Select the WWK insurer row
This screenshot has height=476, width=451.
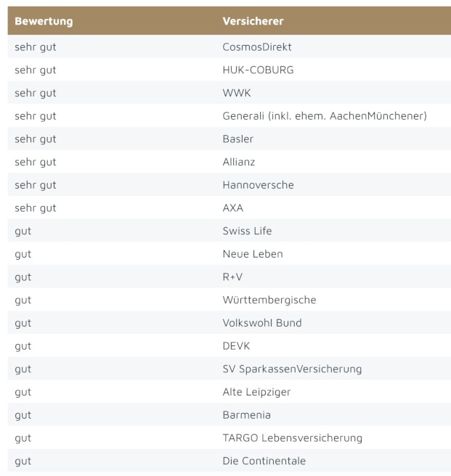coord(236,93)
